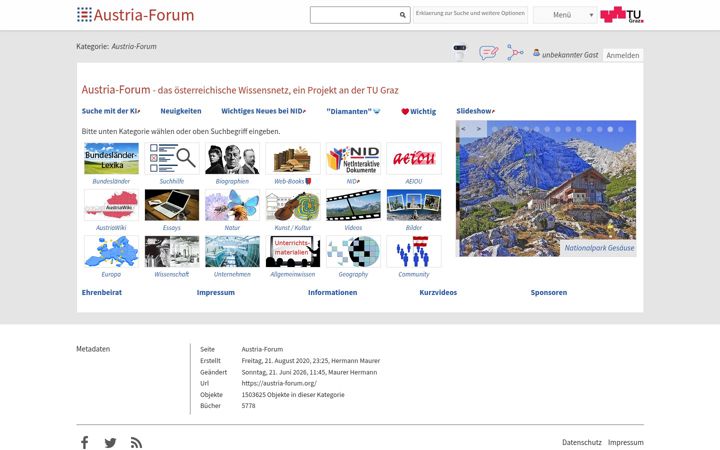The width and height of the screenshot is (720, 450).
Task: Open the robot assistant icon
Action: pyautogui.click(x=460, y=52)
